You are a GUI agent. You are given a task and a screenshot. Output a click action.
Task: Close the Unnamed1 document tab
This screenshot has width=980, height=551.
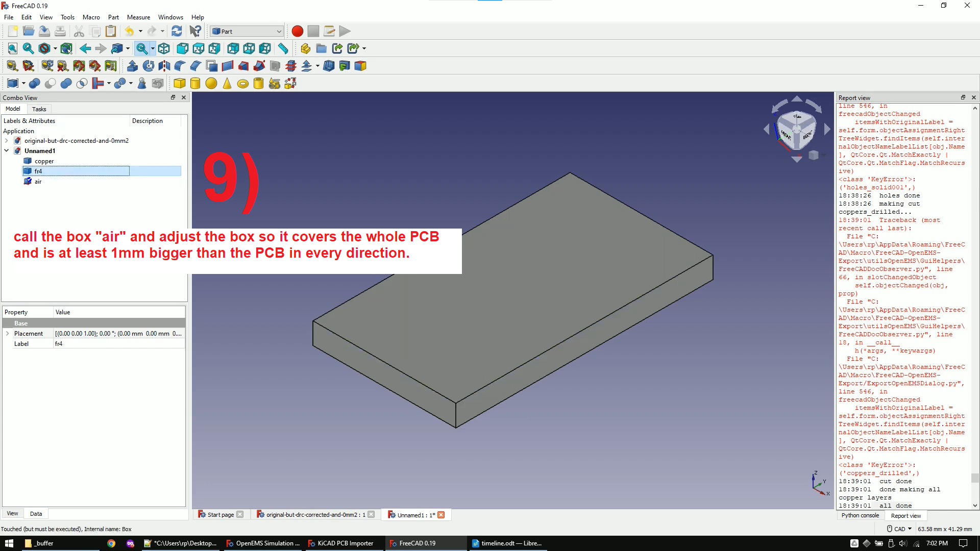click(441, 515)
